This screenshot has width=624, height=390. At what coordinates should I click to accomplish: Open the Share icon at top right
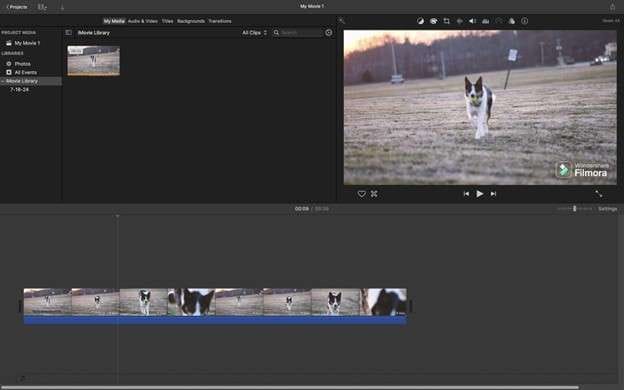(x=612, y=7)
